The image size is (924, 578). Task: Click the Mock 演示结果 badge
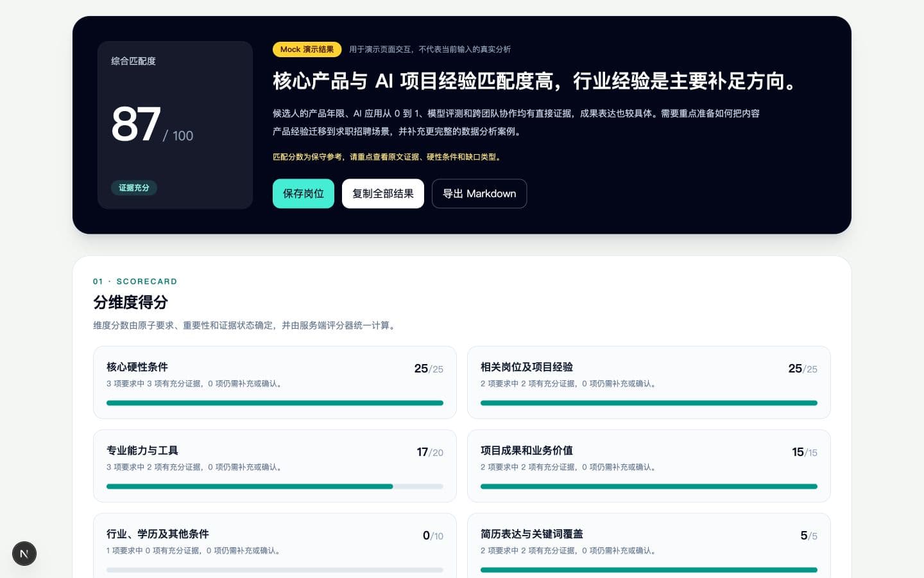coord(307,49)
